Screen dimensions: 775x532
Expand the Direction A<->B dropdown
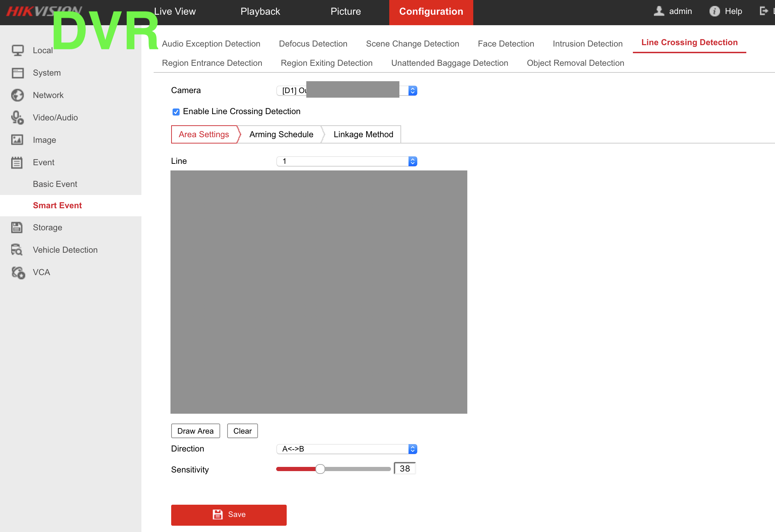347,449
